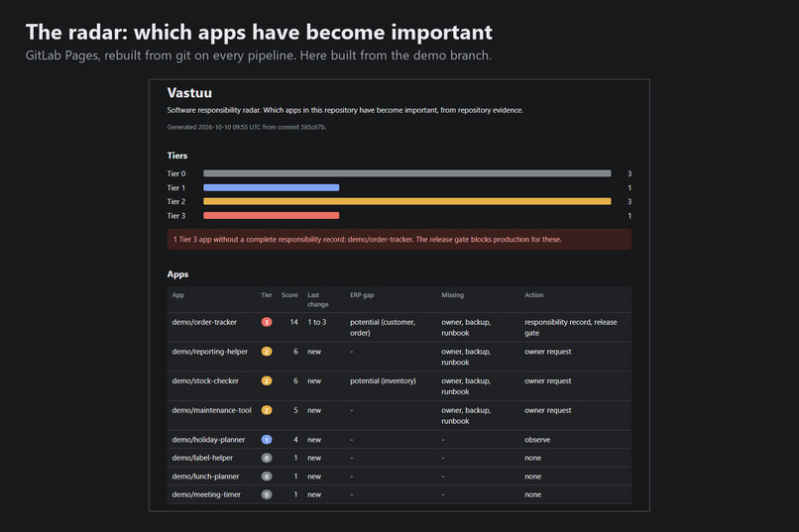Click the Score column header
This screenshot has height=532, width=799.
[289, 295]
